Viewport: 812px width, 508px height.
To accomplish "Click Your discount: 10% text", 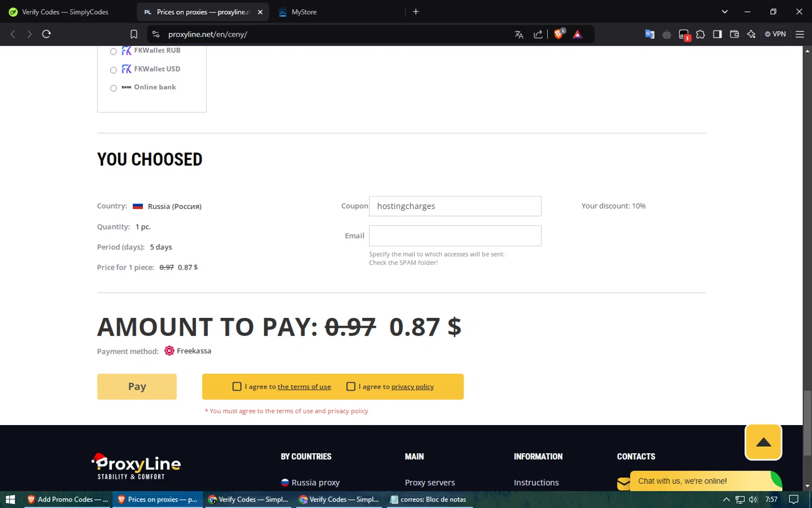I will pyautogui.click(x=613, y=206).
